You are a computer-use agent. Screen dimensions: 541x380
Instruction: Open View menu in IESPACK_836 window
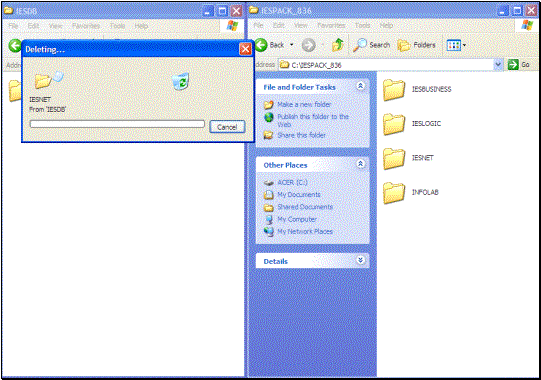coord(301,25)
